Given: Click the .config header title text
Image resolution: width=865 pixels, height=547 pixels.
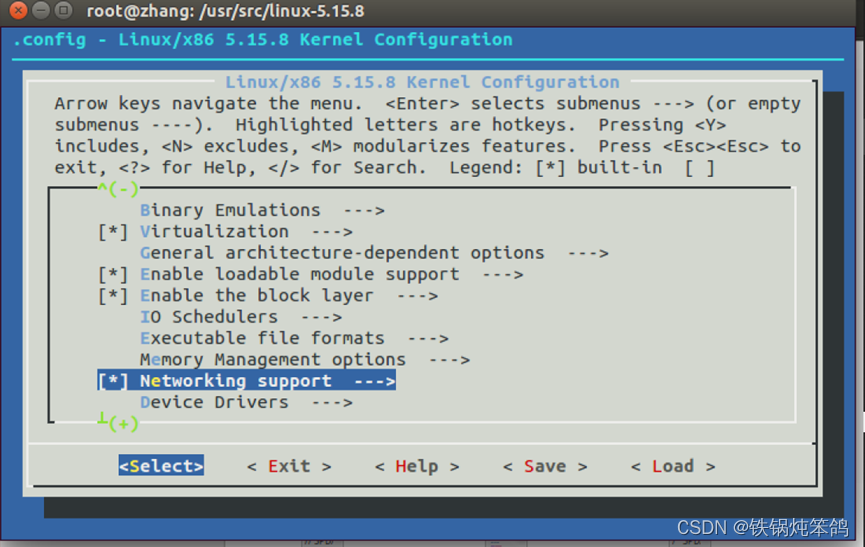Looking at the screenshot, I should (263, 40).
